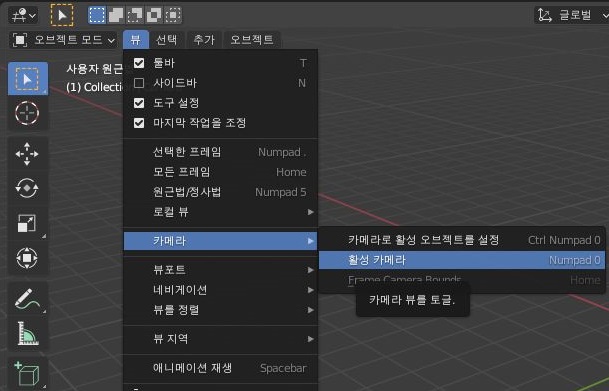The width and height of the screenshot is (609, 391).
Task: Select the Move tool
Action: click(x=28, y=154)
